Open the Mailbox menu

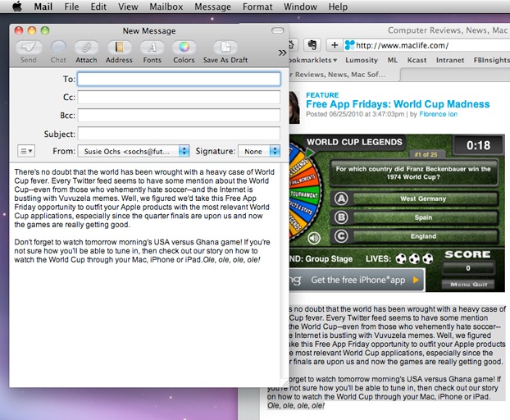[x=166, y=7]
